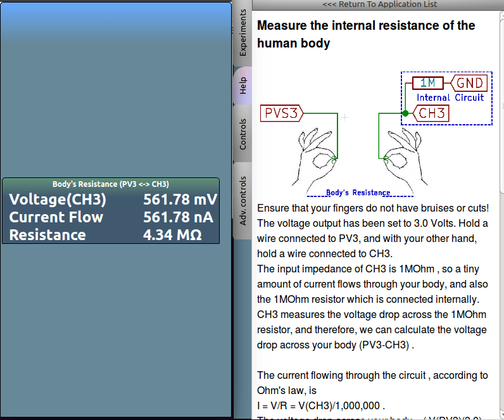Click the Body's Resistance (PV3 <-> CH3) title
504x420 pixels.
(x=111, y=184)
